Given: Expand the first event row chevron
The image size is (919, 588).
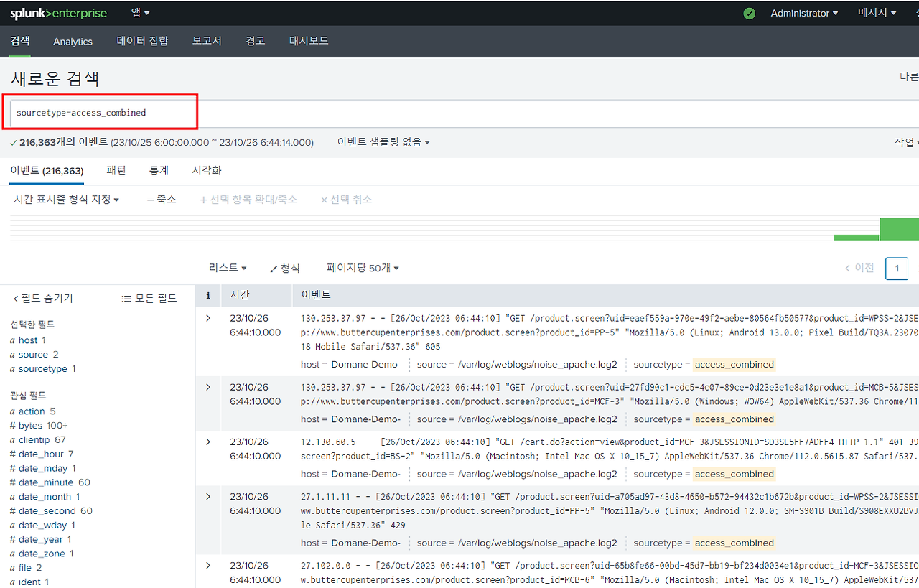Looking at the screenshot, I should (x=208, y=318).
